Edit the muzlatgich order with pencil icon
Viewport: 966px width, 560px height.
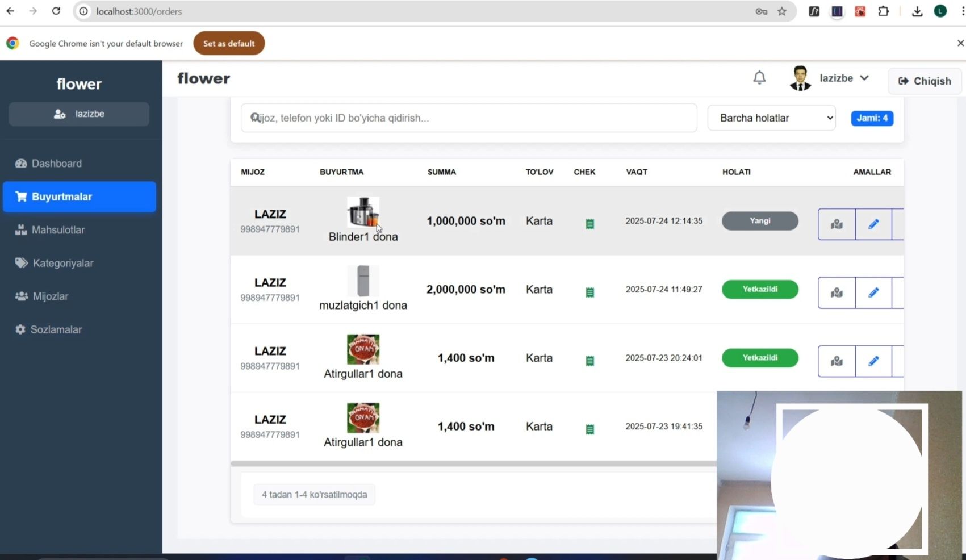pos(873,292)
